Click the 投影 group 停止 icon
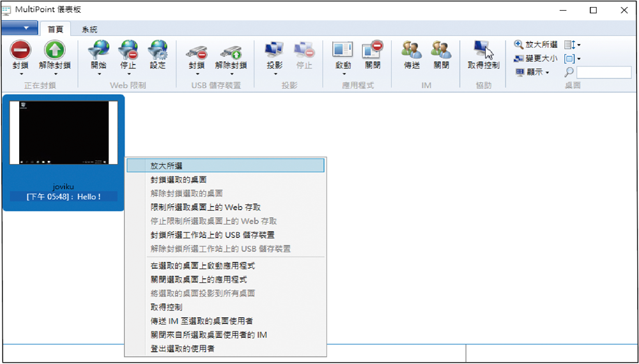 click(x=304, y=50)
